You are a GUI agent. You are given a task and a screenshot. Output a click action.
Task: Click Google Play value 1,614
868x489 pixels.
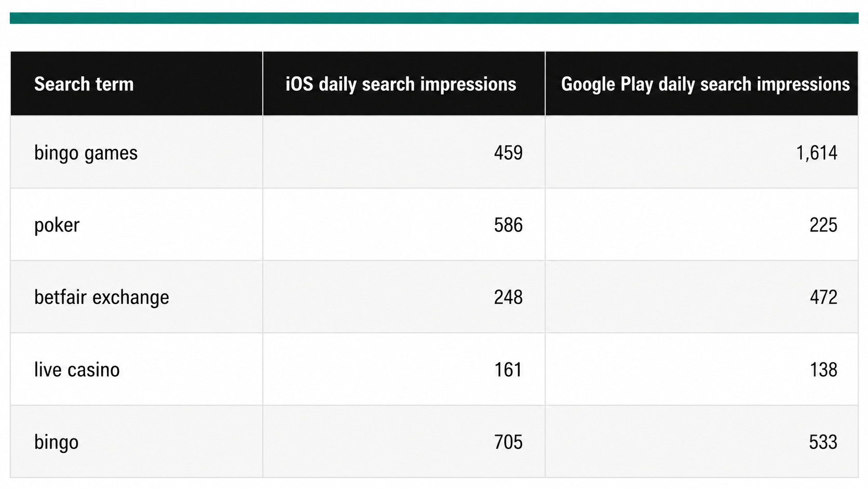point(817,153)
